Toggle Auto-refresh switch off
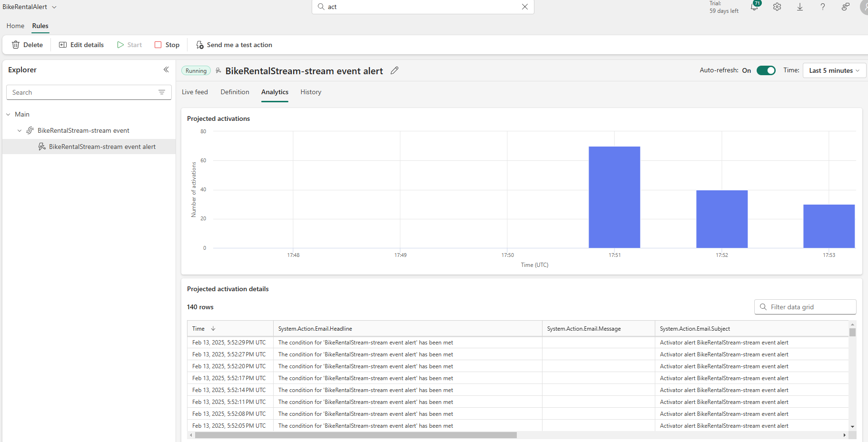Image resolution: width=868 pixels, height=442 pixels. [766, 70]
